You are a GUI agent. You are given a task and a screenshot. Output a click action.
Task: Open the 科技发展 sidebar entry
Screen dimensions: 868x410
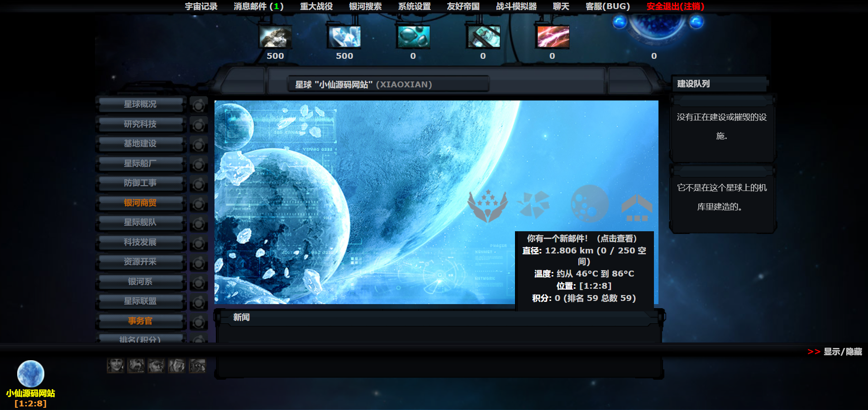tap(140, 242)
